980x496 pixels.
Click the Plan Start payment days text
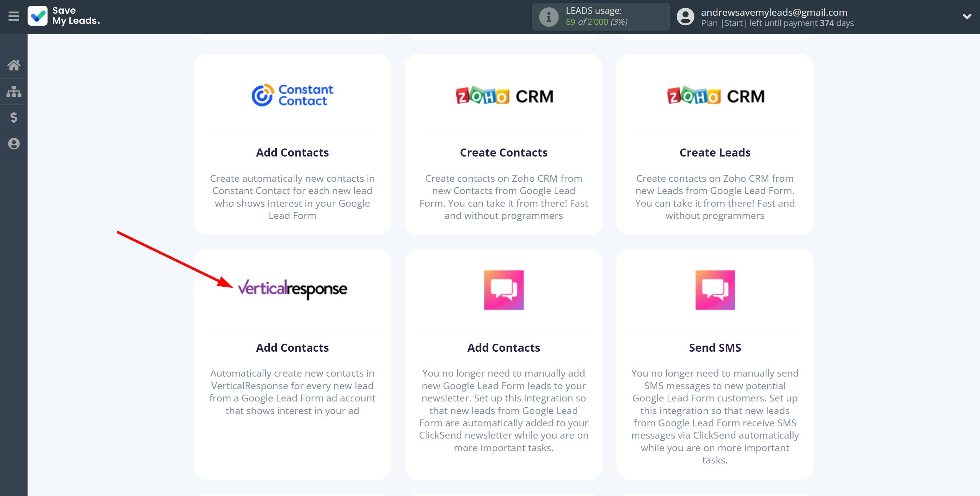[777, 23]
